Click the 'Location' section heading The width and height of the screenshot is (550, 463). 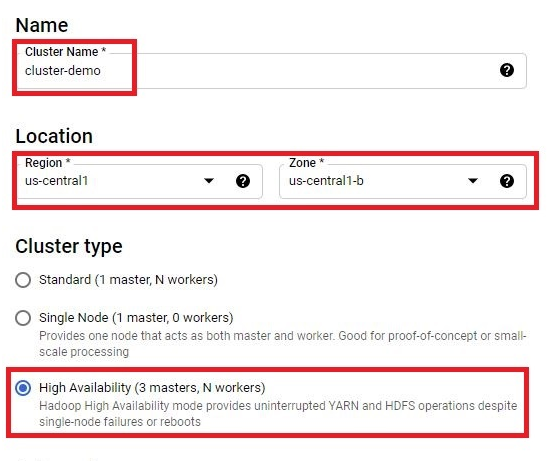pos(54,136)
